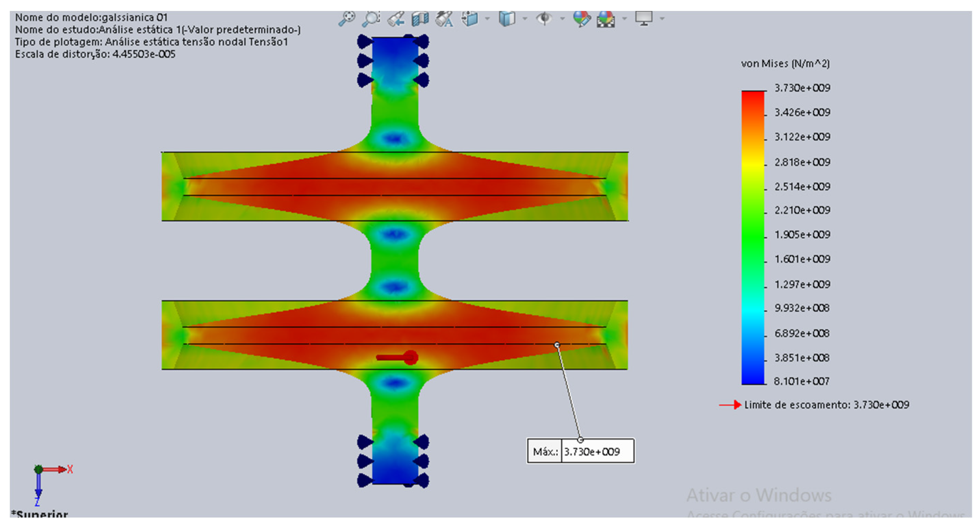Viewport: 980px width, 524px height.
Task: Expand the View Orientation dropdown arrow
Action: pos(487,18)
